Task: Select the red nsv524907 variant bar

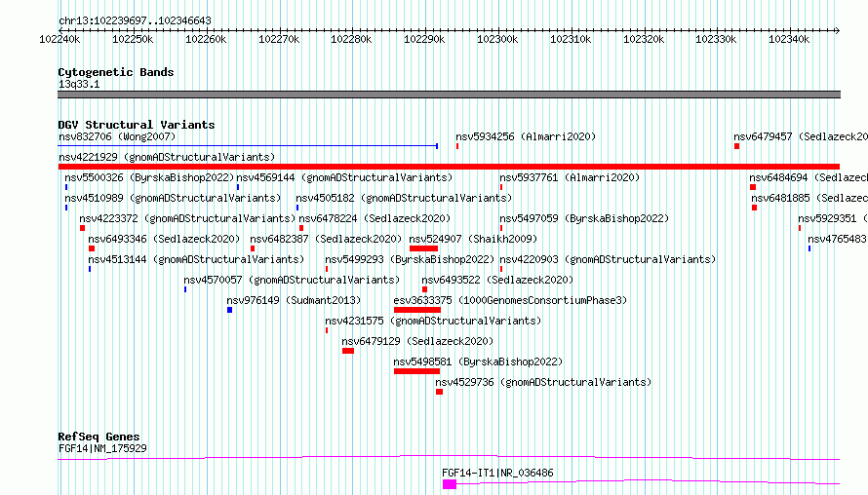Action: (424, 248)
